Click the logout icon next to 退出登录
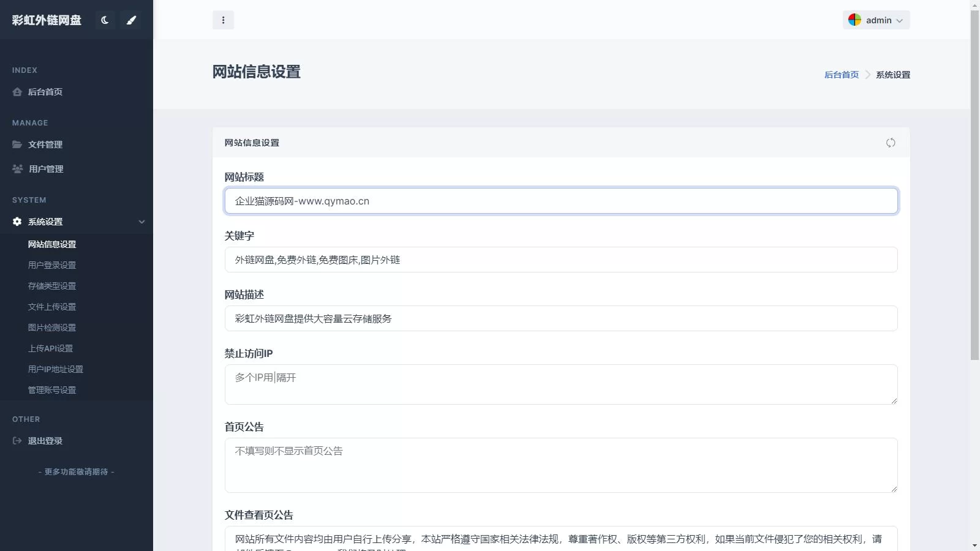The width and height of the screenshot is (980, 551). pos(17,440)
